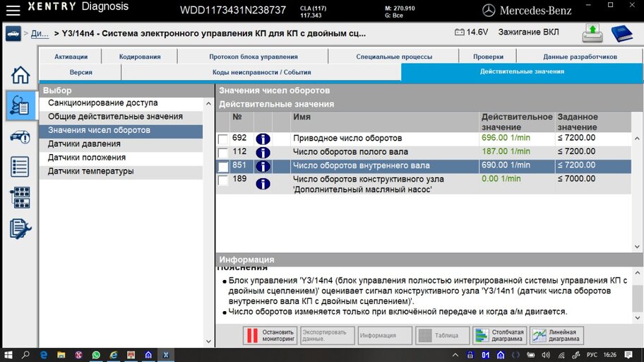Click the taskbar clock 16:26
This screenshot has width=644, height=362.
(609, 355)
